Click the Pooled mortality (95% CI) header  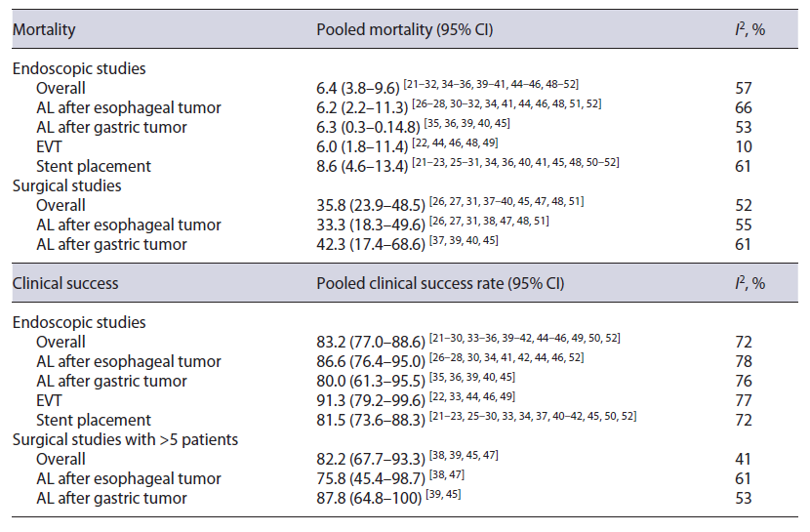click(404, 30)
